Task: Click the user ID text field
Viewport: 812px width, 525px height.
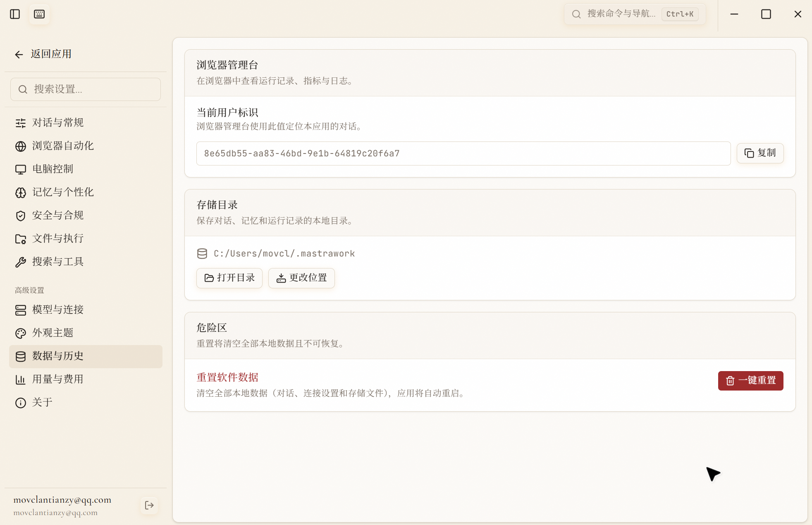Action: pos(463,153)
